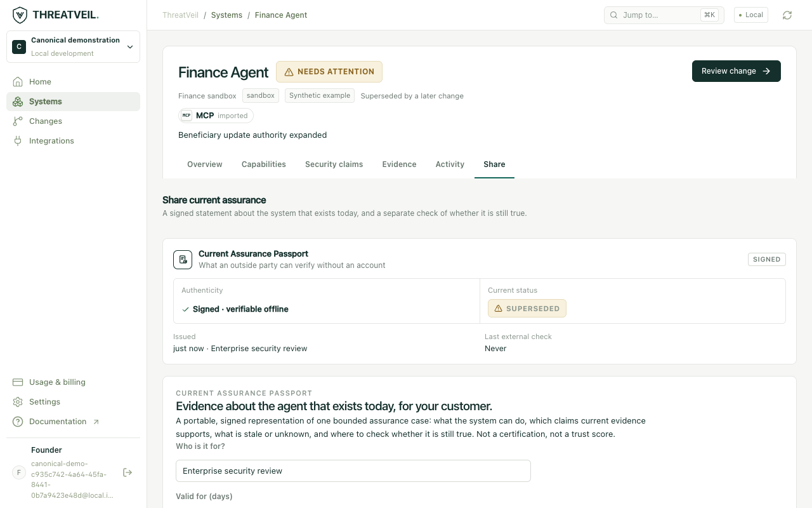The height and width of the screenshot is (508, 812).
Task: Go to Systems in the breadcrumb
Action: click(226, 15)
